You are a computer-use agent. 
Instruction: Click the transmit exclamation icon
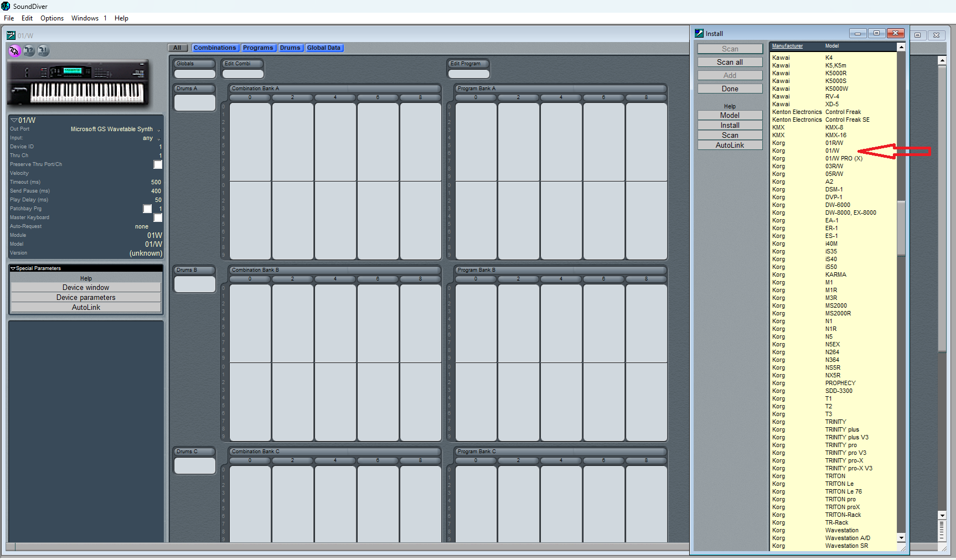[x=43, y=51]
